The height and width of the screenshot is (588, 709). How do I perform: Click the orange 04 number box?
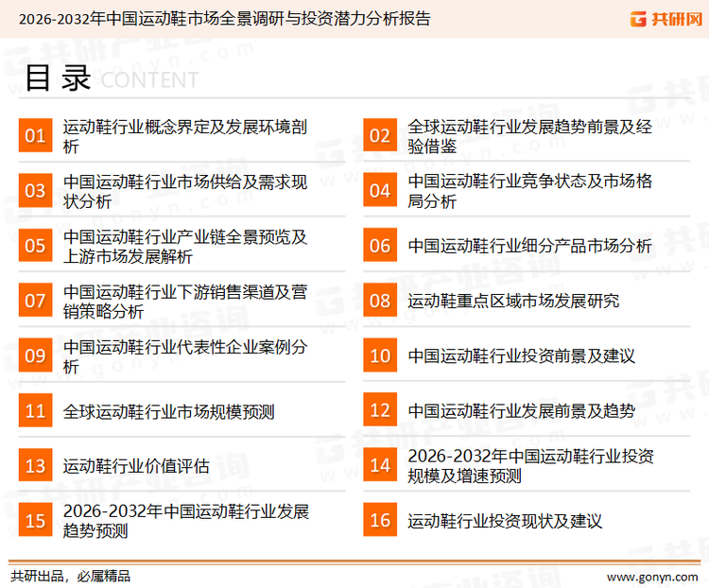380,190
